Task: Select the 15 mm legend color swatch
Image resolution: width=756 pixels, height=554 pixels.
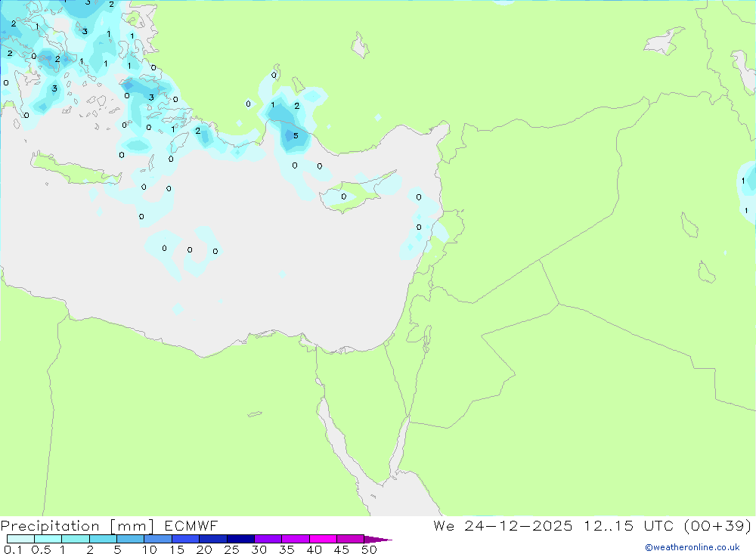Action: tap(185, 539)
